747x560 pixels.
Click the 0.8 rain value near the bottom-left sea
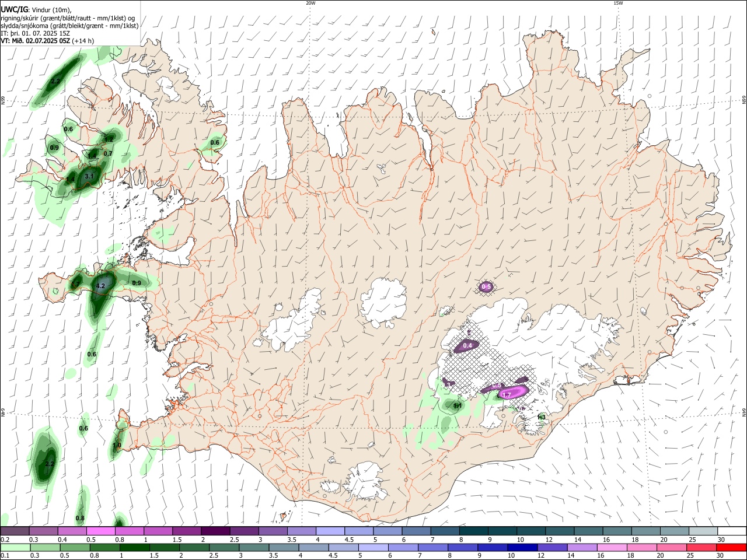80,518
